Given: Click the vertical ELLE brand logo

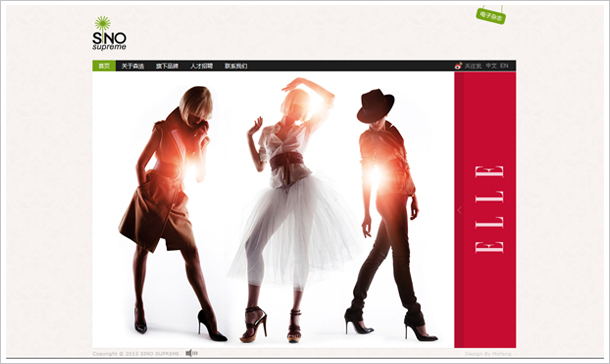Looking at the screenshot, I should click(x=489, y=209).
